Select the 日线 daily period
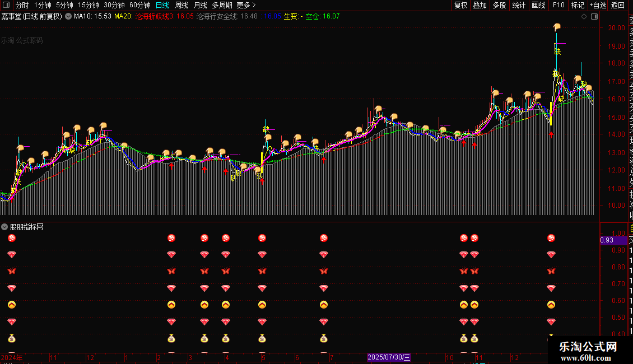Screen dimensions: 633x364 point(162,5)
